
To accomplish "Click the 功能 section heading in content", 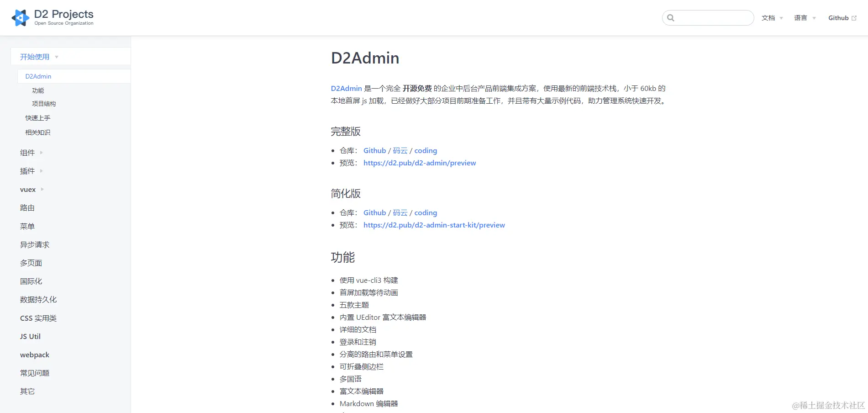I will click(343, 257).
